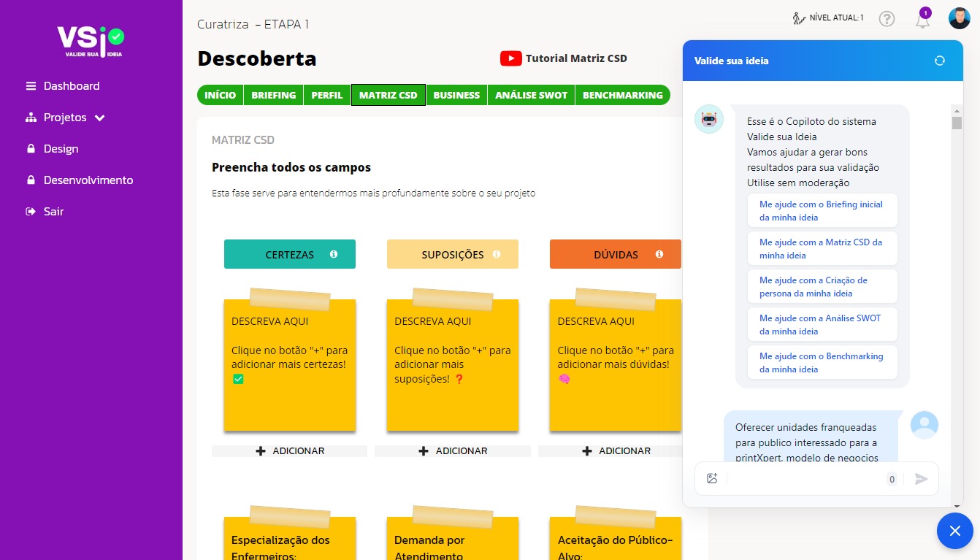Click the help question mark icon
Screen dimensions: 980x560
(887, 19)
